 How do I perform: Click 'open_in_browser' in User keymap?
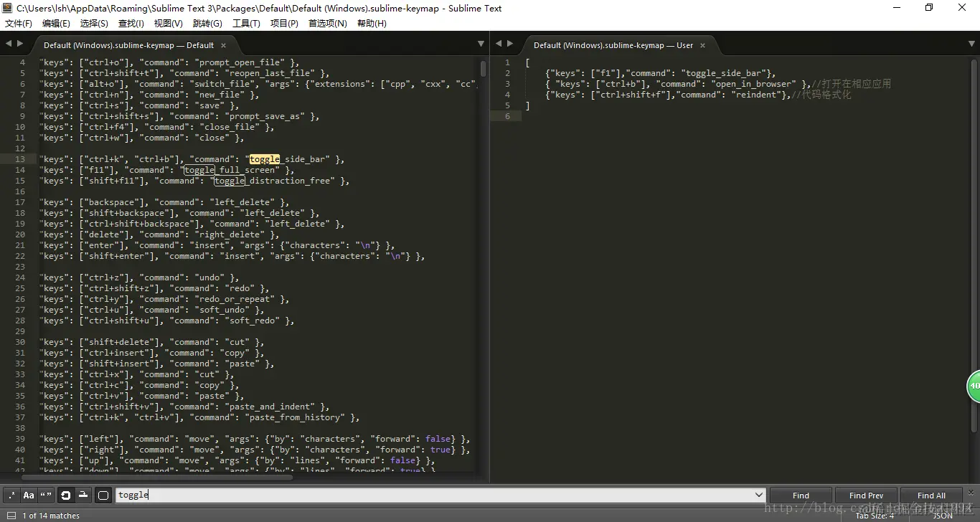(x=755, y=84)
